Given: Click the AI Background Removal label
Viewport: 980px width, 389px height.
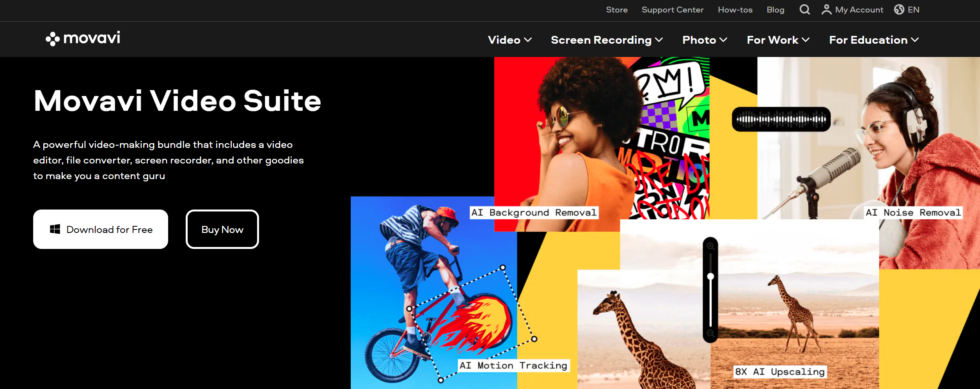Looking at the screenshot, I should point(534,213).
